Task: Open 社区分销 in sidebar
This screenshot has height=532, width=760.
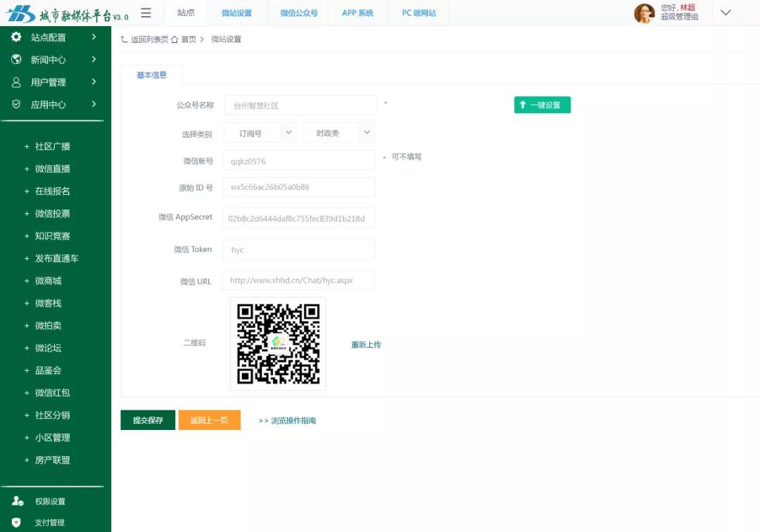Action: 52,415
